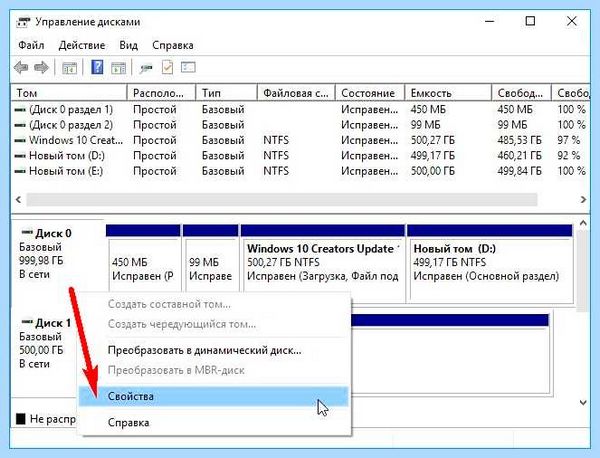600x458 pixels.
Task: Click disabled Преобразовать в MBR-диск entry
Action: pos(214,370)
